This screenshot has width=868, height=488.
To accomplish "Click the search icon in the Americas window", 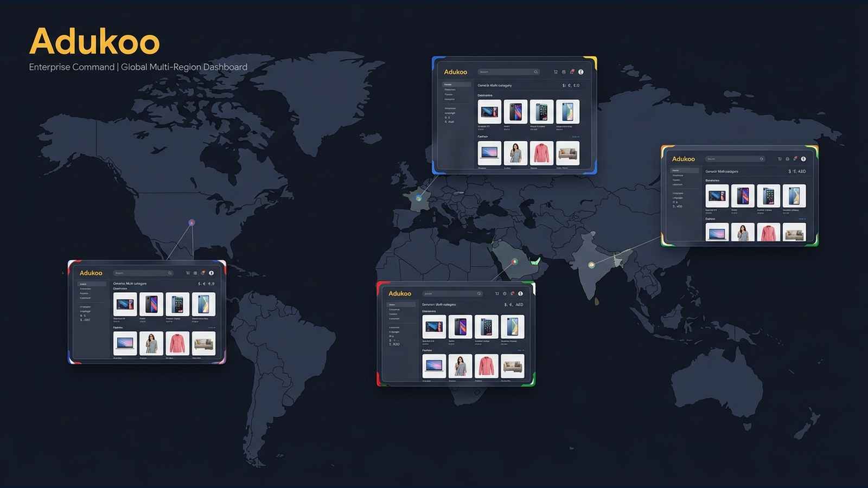I will (170, 273).
